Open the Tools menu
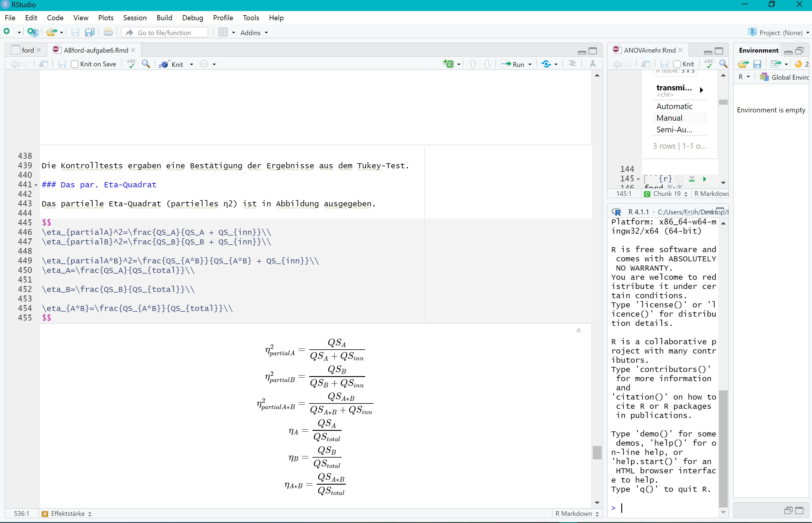812x523 pixels. tap(251, 18)
